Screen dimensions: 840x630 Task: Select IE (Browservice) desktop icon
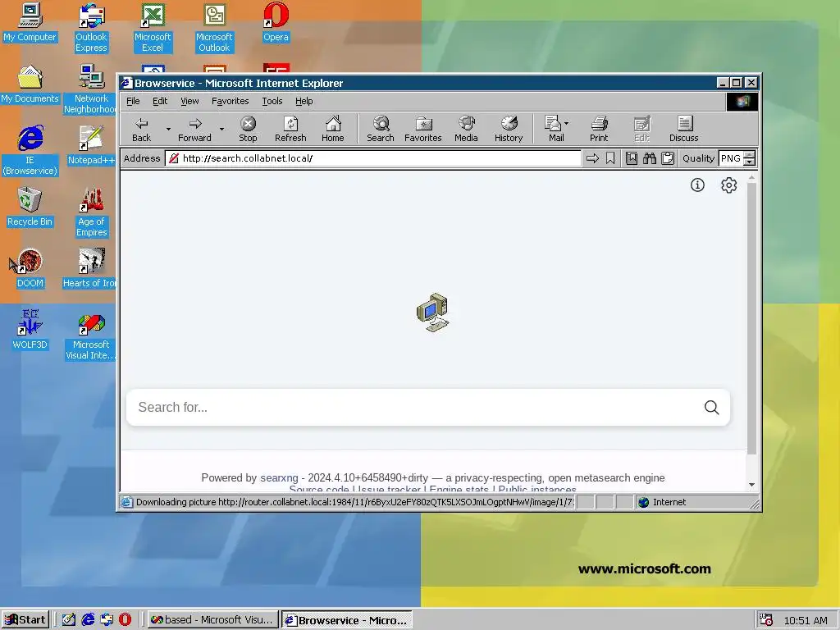tap(30, 151)
